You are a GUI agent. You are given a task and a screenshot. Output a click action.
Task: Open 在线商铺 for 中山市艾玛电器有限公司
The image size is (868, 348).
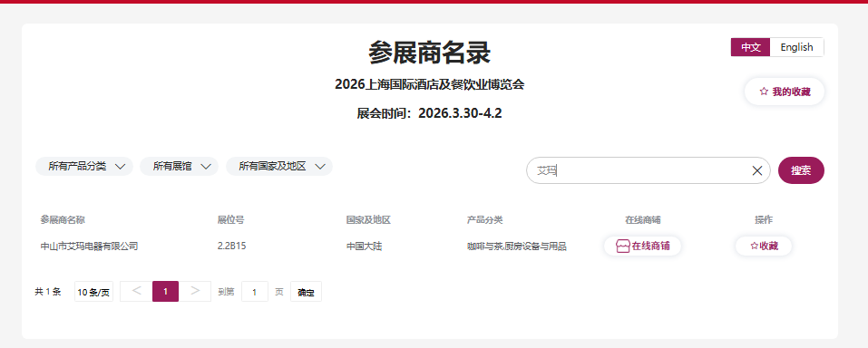[x=642, y=246]
